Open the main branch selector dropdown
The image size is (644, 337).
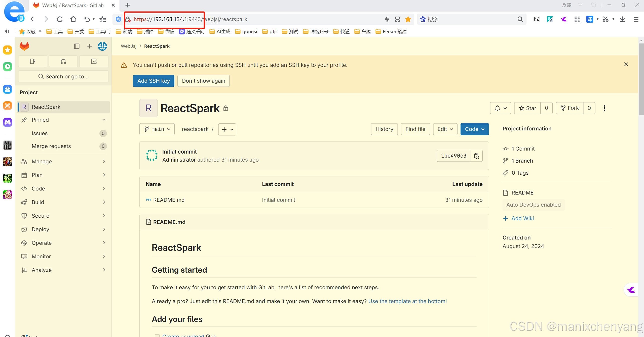(x=157, y=129)
